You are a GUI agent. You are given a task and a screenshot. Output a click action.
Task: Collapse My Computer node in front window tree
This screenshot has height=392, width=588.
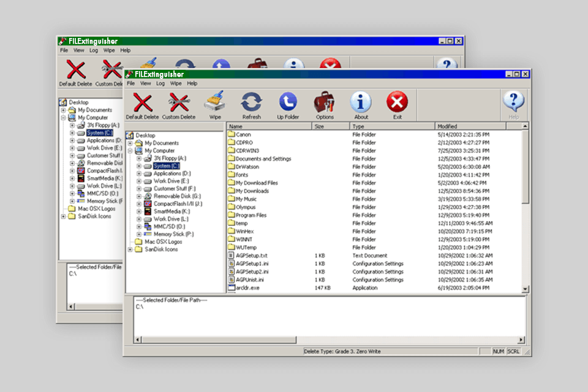(x=130, y=151)
